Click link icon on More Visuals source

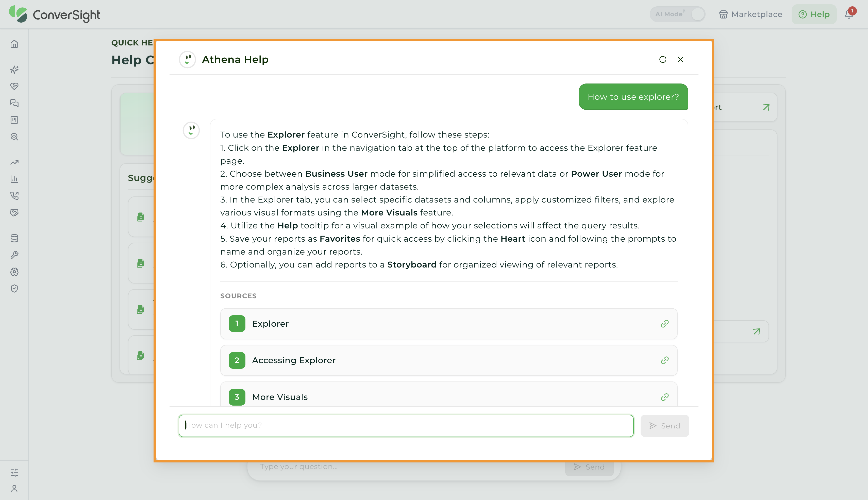pos(665,397)
